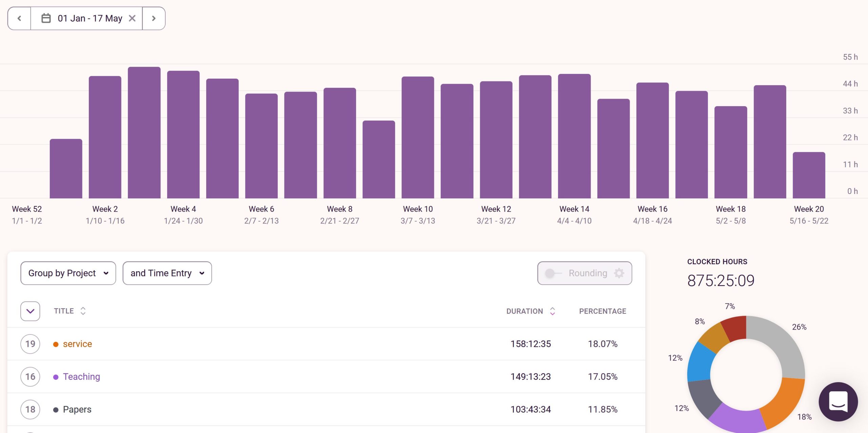The image size is (868, 433).
Task: Expand the row collapse toggle button
Action: [31, 311]
